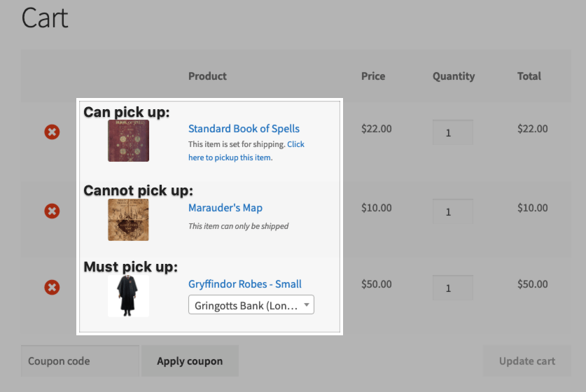Remove Marauder's Map from cart

pos(52,211)
